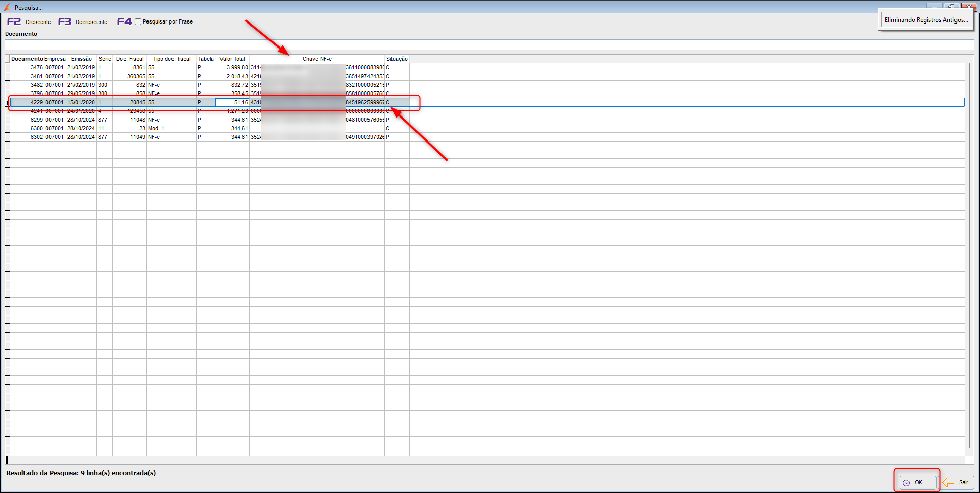
Task: Click the vertical scrollbar of the results grid
Action: pyautogui.click(x=969, y=255)
